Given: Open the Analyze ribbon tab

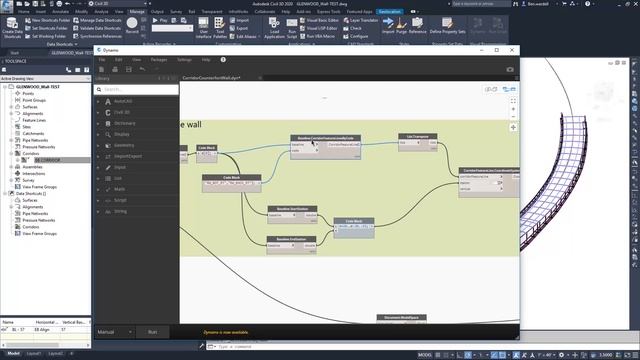Looking at the screenshot, I should click(x=101, y=11).
